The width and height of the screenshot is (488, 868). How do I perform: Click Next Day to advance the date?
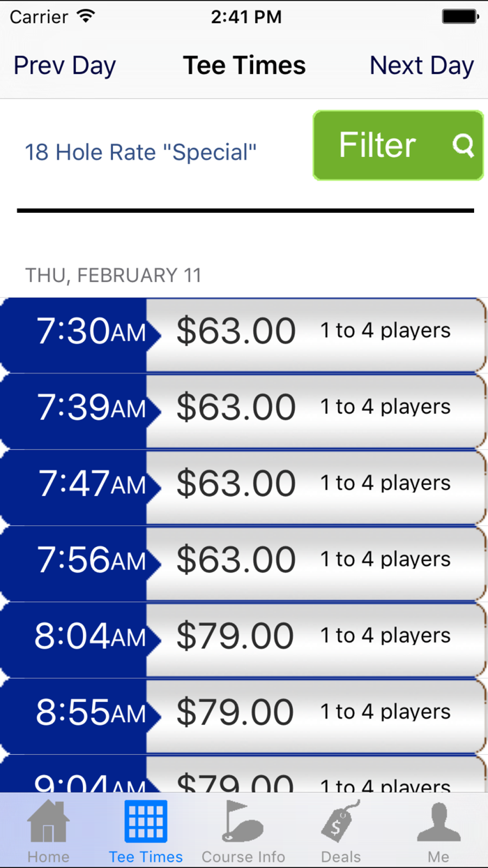pos(421,65)
